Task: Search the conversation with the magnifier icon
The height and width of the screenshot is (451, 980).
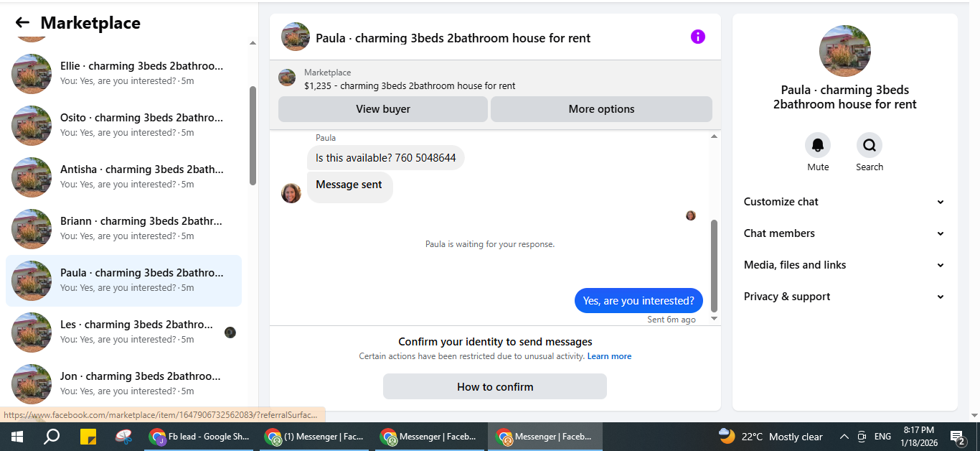Action: click(870, 145)
